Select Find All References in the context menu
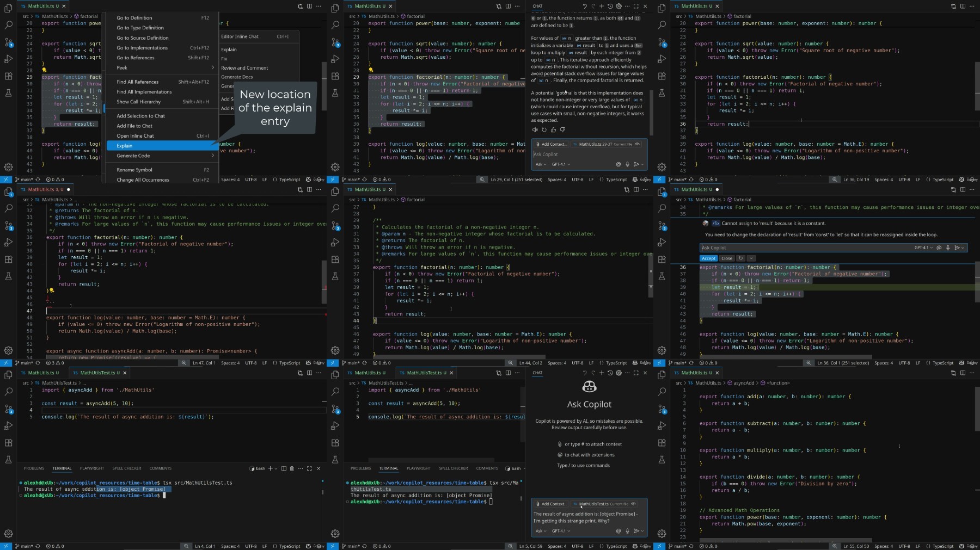 pyautogui.click(x=162, y=82)
